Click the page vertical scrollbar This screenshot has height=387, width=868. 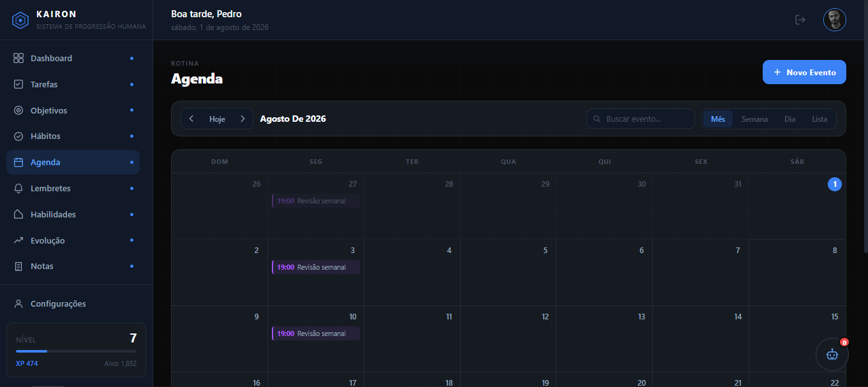[865, 128]
